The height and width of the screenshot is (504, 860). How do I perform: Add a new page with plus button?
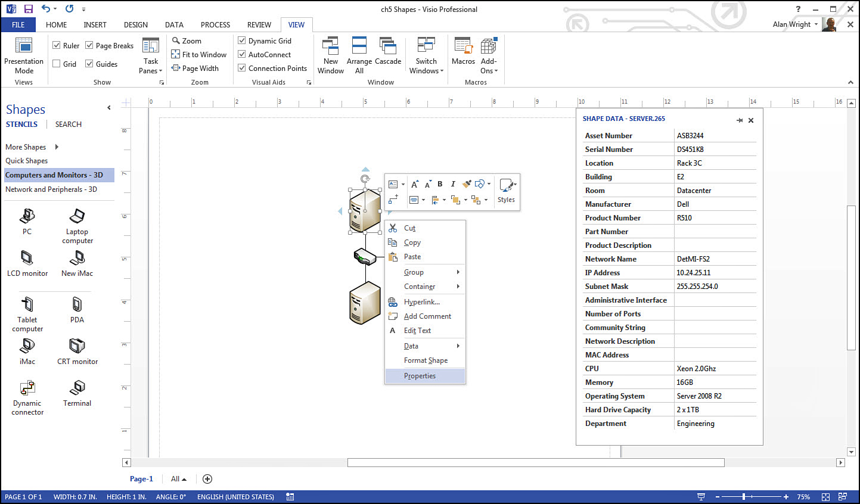point(207,478)
